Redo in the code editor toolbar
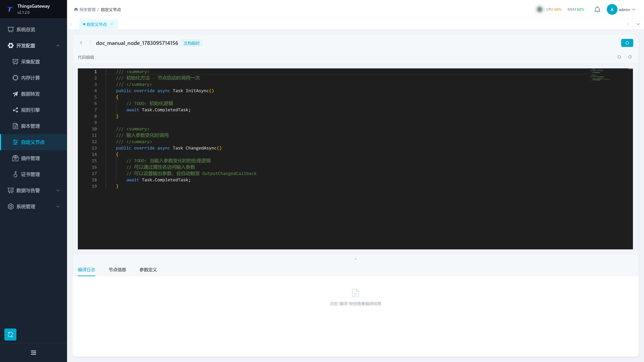Viewport: 644px width, 362px height. (630, 57)
